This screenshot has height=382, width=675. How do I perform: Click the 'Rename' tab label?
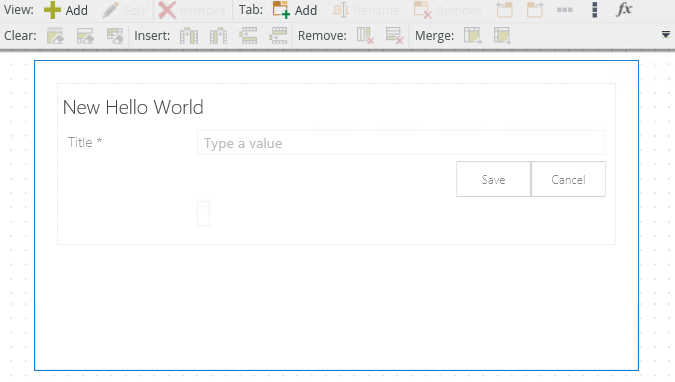pyautogui.click(x=377, y=10)
